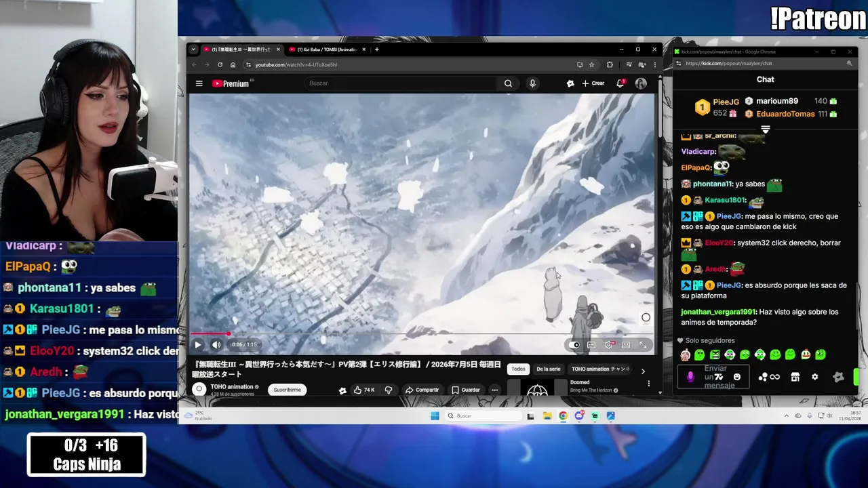Open Chrome from the Windows taskbar
This screenshot has height=488, width=868.
point(563,415)
